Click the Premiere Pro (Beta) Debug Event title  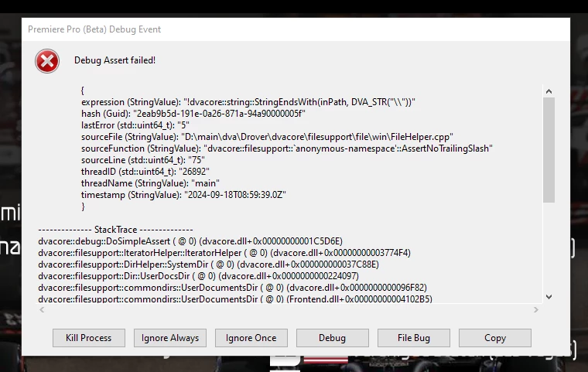pos(94,29)
